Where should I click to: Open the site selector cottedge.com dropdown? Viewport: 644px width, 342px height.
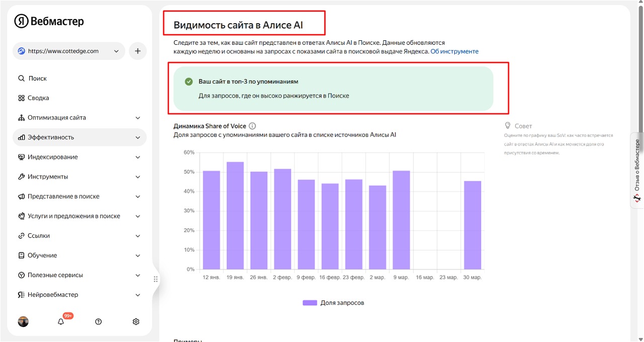[68, 51]
